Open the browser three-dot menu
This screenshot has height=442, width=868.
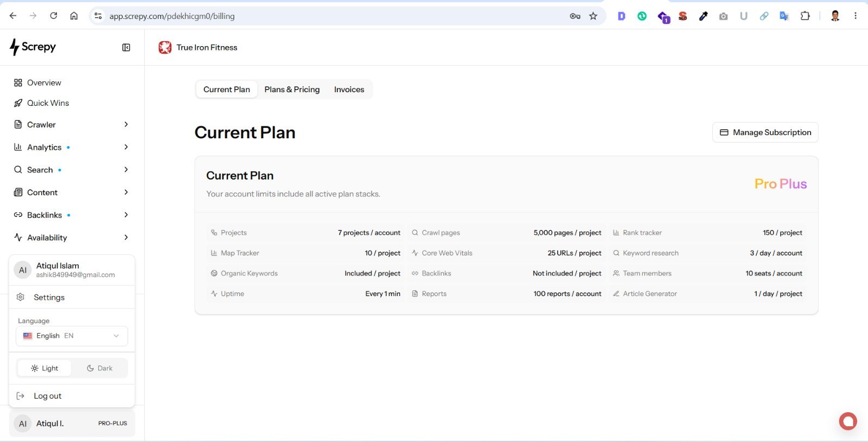pos(856,16)
